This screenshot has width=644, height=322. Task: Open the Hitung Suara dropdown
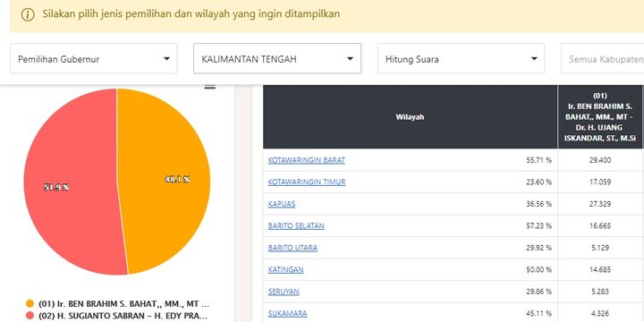tap(462, 59)
